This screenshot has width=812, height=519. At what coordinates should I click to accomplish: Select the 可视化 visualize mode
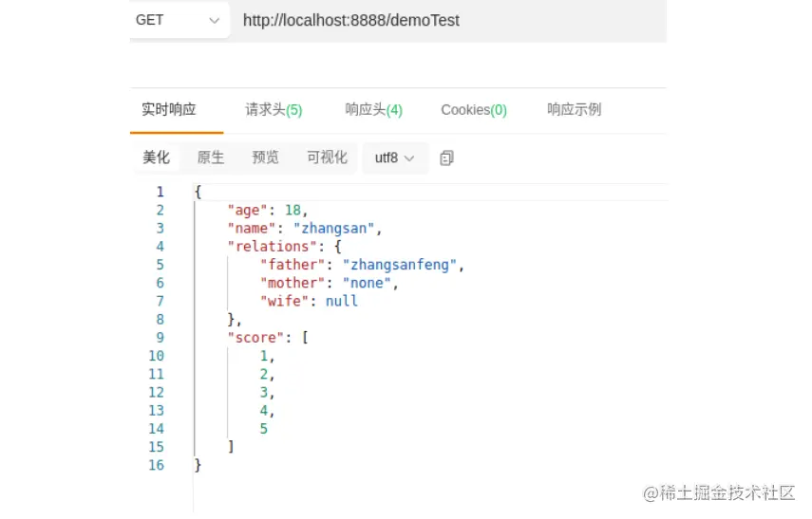click(x=327, y=158)
